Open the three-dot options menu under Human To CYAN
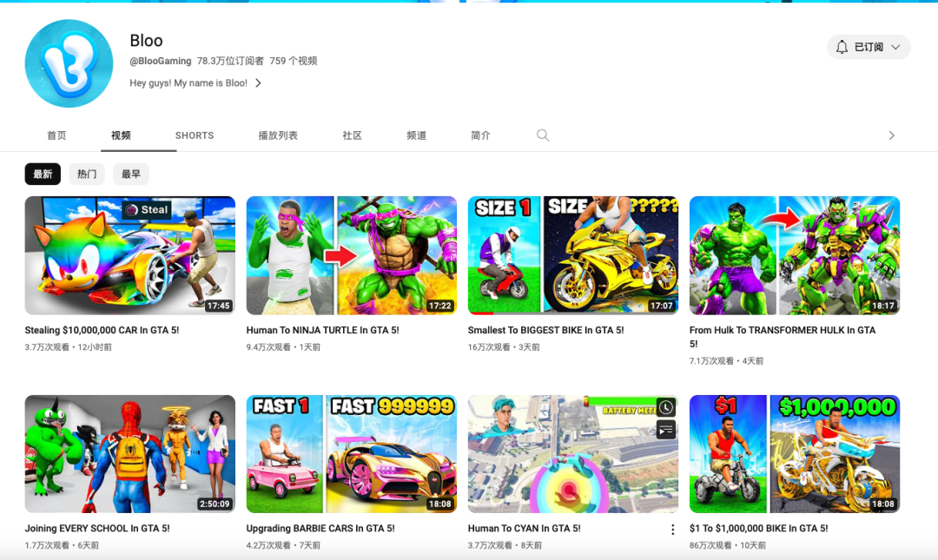 tap(672, 528)
